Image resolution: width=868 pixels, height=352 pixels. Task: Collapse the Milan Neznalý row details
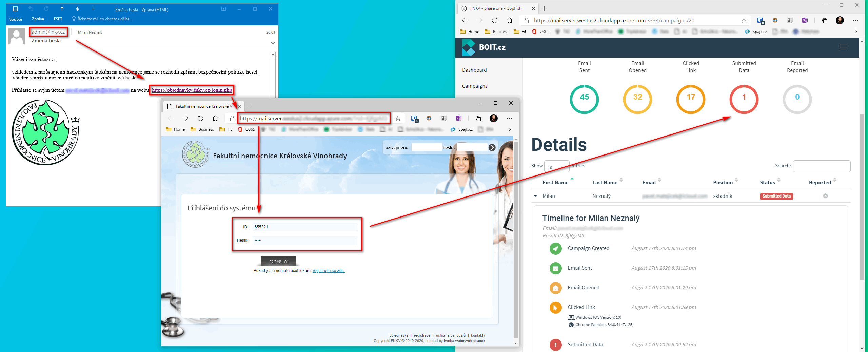(535, 196)
